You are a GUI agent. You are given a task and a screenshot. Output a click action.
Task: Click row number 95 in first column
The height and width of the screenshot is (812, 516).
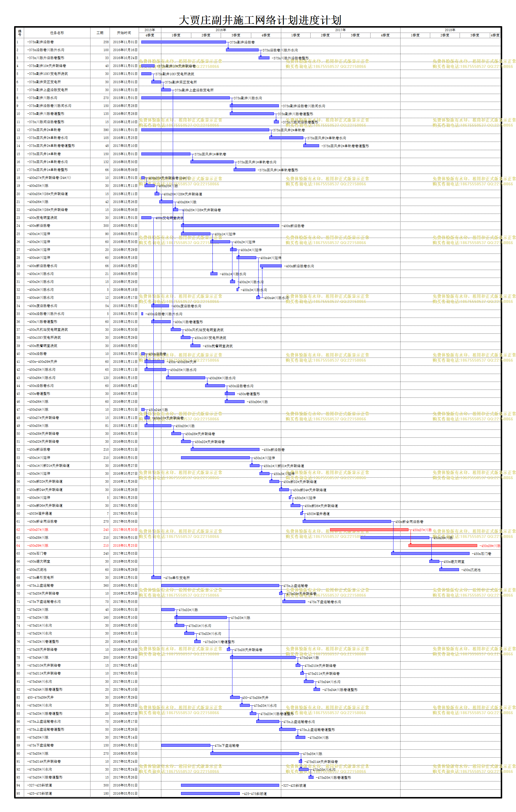(x=19, y=793)
